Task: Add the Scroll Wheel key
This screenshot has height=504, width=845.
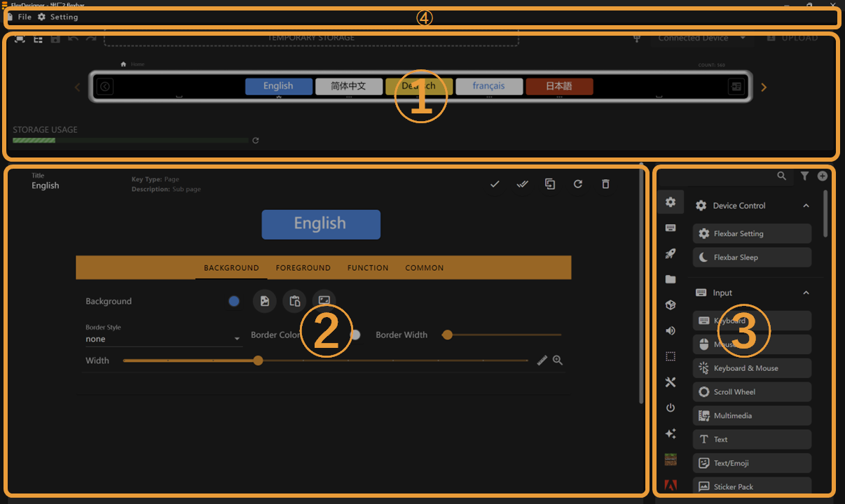Action: 752,392
